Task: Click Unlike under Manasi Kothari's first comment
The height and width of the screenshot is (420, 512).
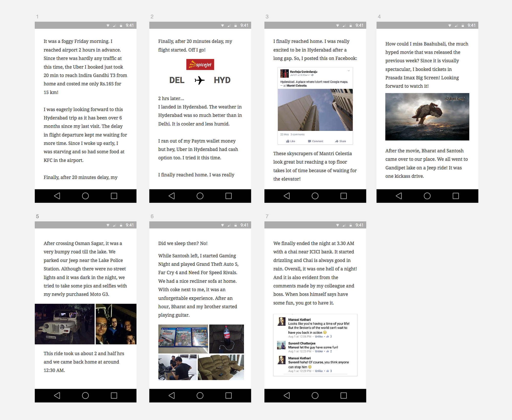Action: pos(319,337)
